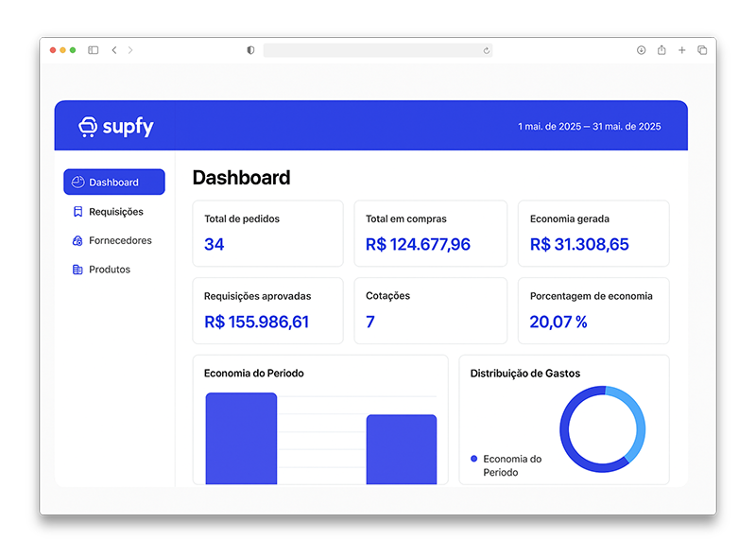Show the tab overview icon
Image resolution: width=756 pixels, height=558 pixels.
702,50
